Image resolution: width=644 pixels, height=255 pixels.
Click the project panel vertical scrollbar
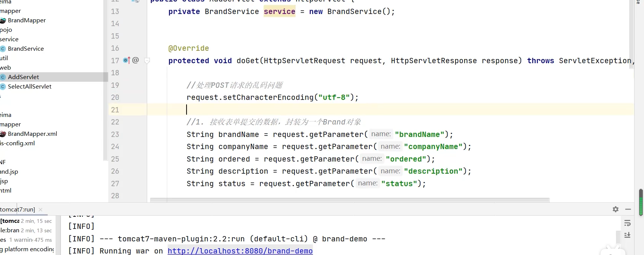[106, 80]
